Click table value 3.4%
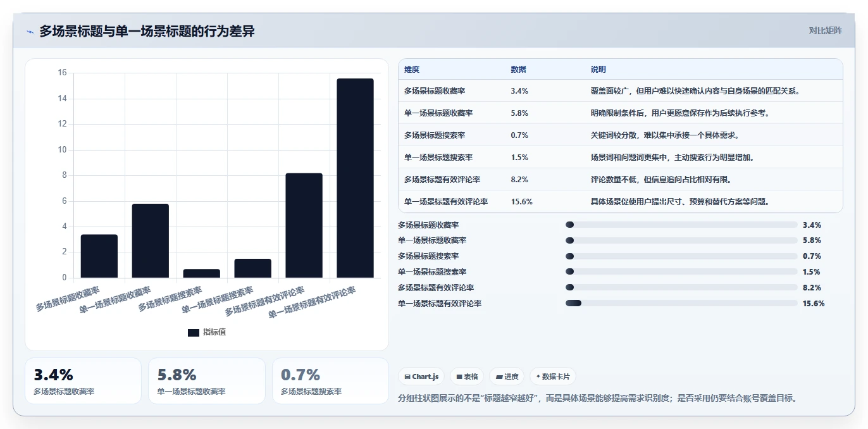The width and height of the screenshot is (868, 429). click(x=519, y=91)
